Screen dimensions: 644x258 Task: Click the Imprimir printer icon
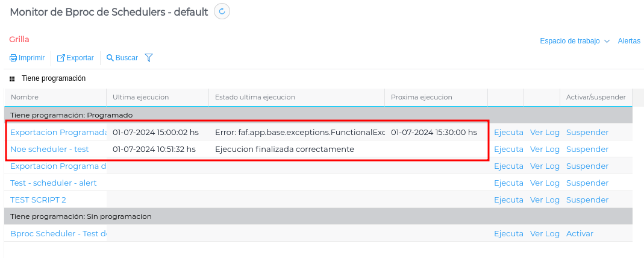[13, 58]
